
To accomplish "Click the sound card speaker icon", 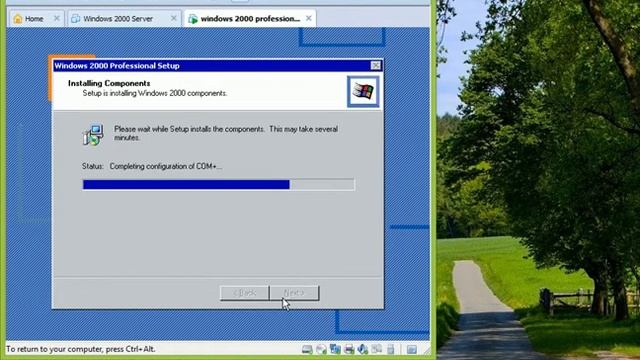I will [362, 349].
